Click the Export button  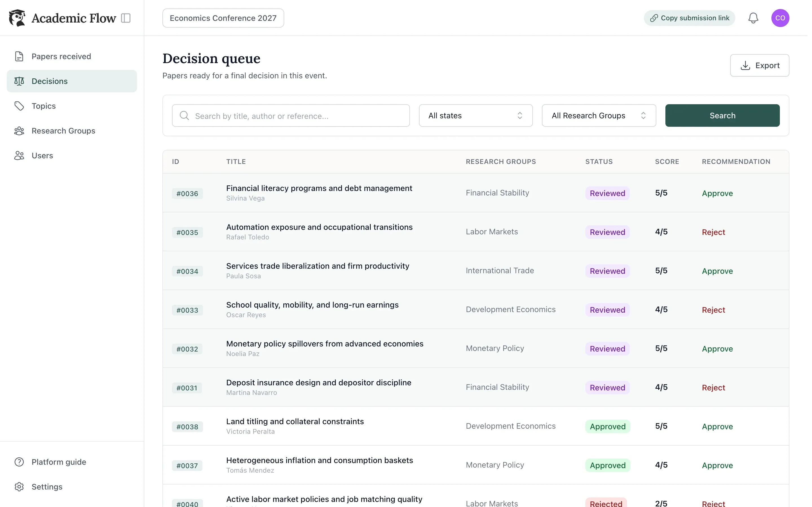[759, 65]
